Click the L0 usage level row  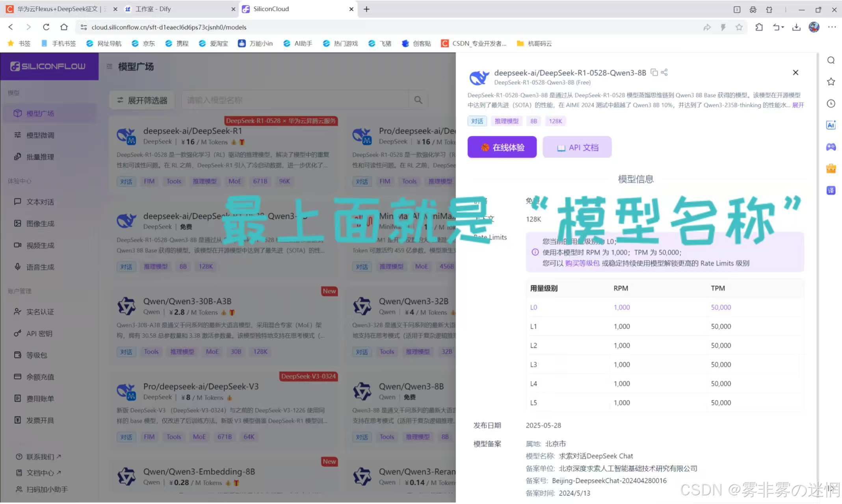coord(665,307)
